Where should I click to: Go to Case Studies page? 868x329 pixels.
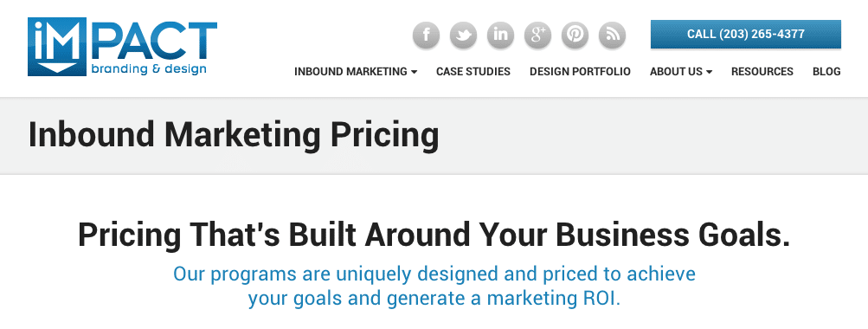click(x=473, y=72)
